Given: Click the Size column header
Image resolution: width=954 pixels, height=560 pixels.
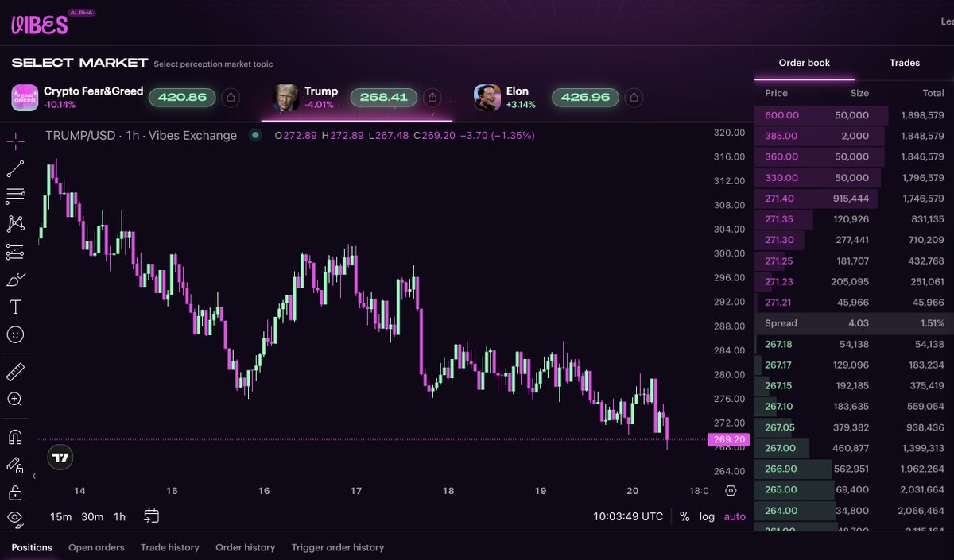Looking at the screenshot, I should pyautogui.click(x=859, y=93).
